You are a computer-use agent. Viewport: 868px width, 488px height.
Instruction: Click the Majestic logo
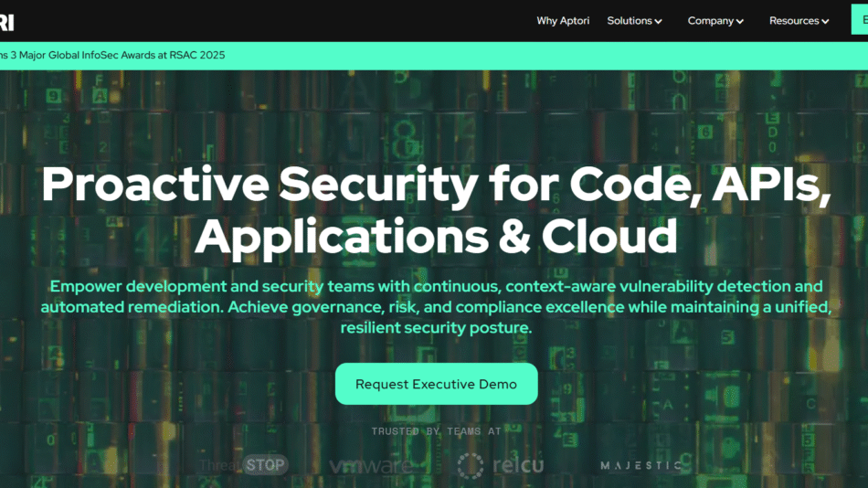coord(640,465)
